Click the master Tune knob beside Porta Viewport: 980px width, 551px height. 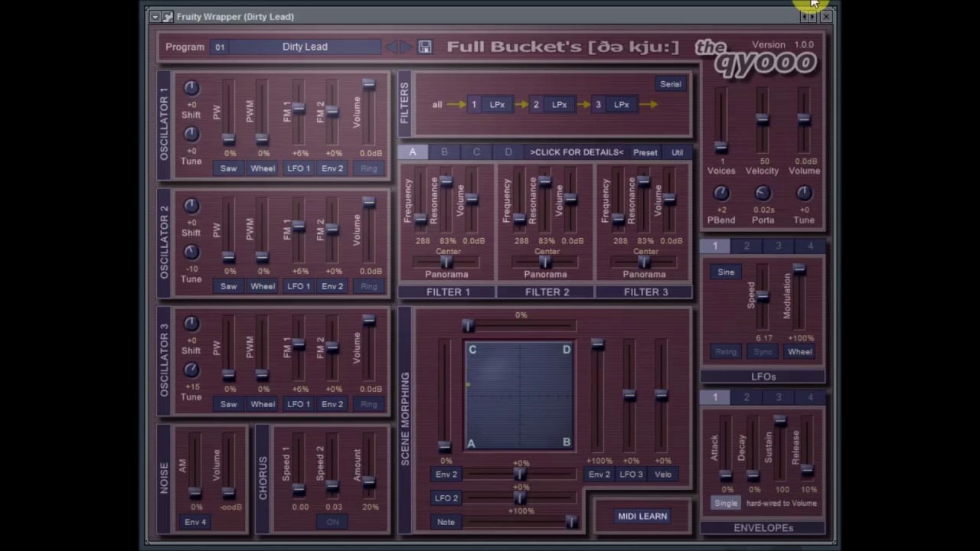point(804,194)
